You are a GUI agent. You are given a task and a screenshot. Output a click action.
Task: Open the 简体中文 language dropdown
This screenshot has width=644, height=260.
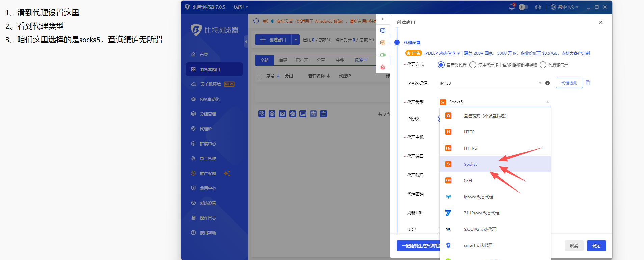tap(565, 7)
